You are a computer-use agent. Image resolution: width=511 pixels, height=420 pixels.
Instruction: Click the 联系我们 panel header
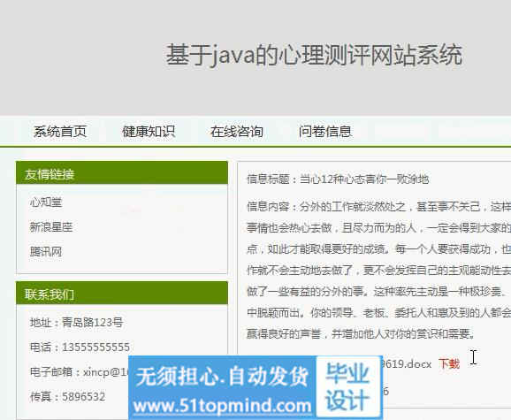coord(122,294)
